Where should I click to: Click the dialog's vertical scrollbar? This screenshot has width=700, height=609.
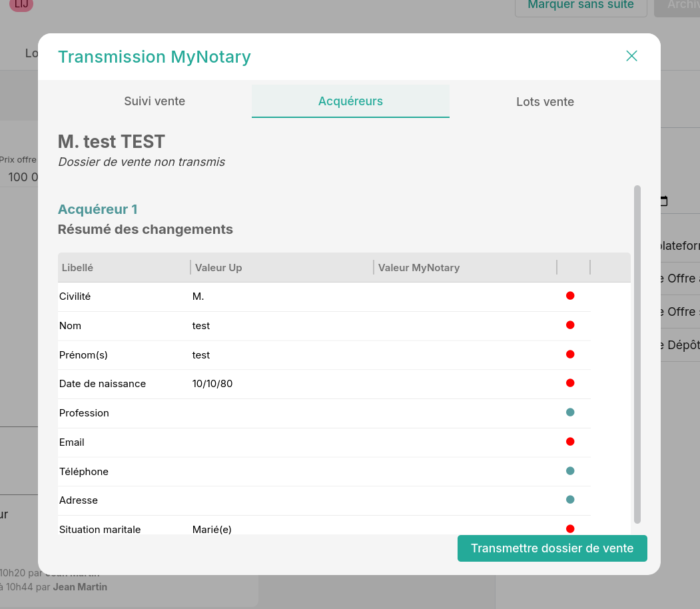point(637,354)
